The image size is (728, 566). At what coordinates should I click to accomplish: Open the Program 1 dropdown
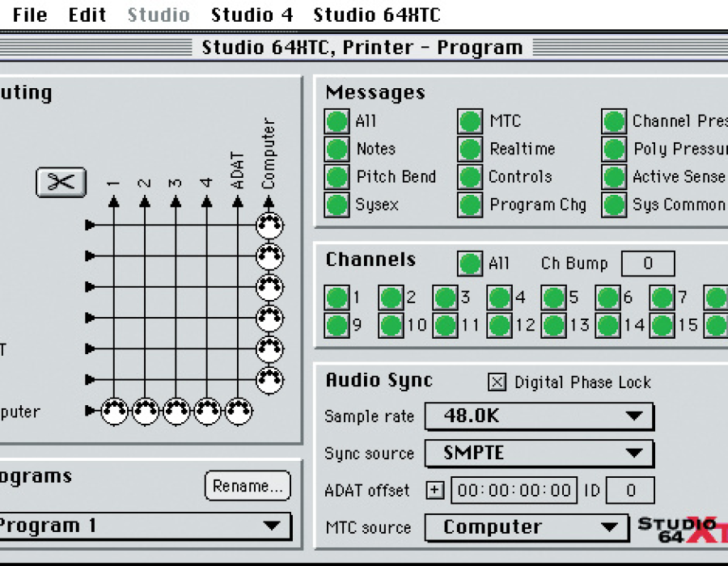pyautogui.click(x=145, y=526)
